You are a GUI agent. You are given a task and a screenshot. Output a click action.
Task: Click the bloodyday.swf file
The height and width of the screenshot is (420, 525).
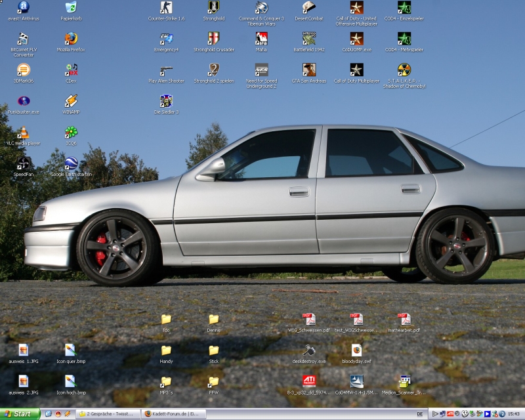click(x=356, y=350)
